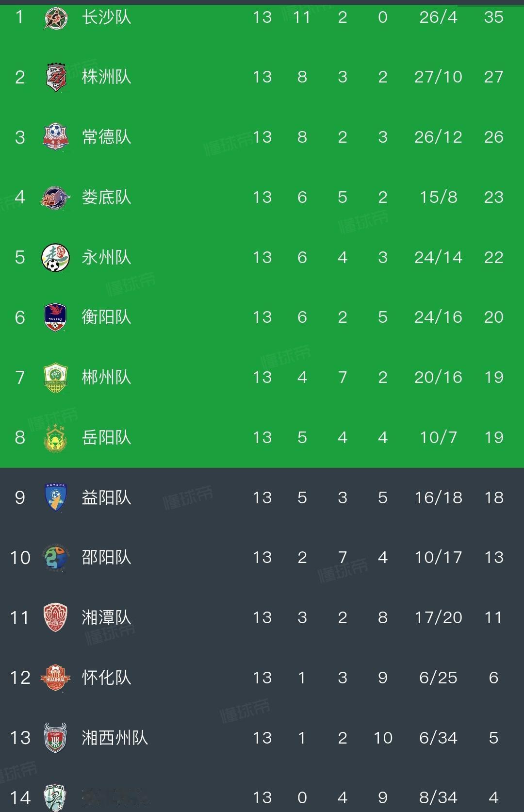Click the blurred team name in row 14
The height and width of the screenshot is (812, 524).
115,797
